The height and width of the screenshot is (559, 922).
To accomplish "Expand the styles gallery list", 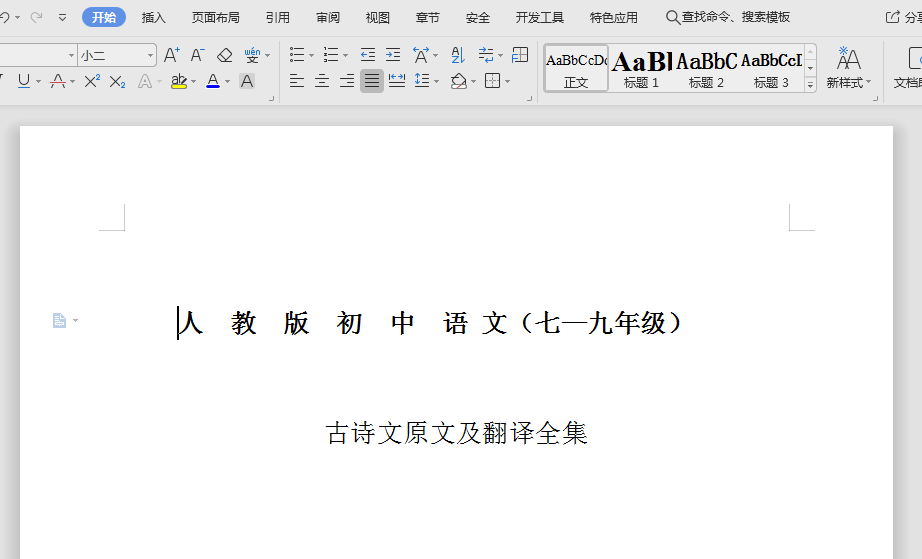I will [x=810, y=85].
